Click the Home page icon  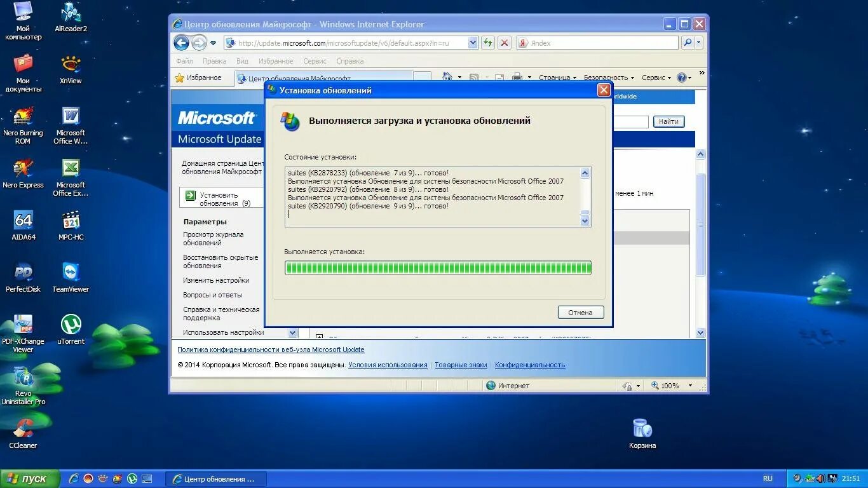coord(447,78)
